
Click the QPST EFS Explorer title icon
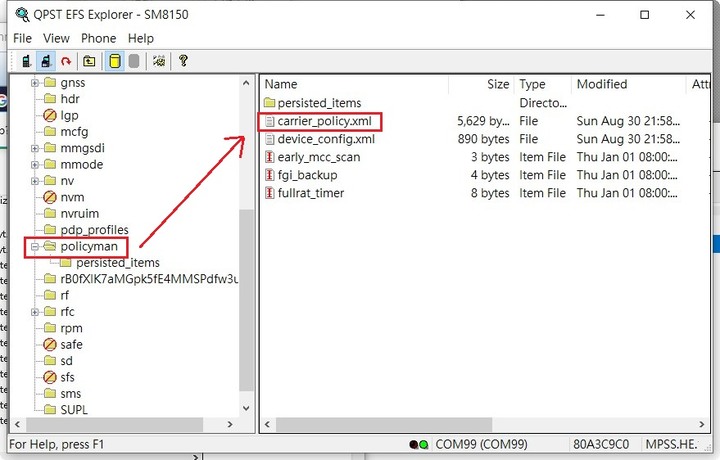tap(22, 15)
